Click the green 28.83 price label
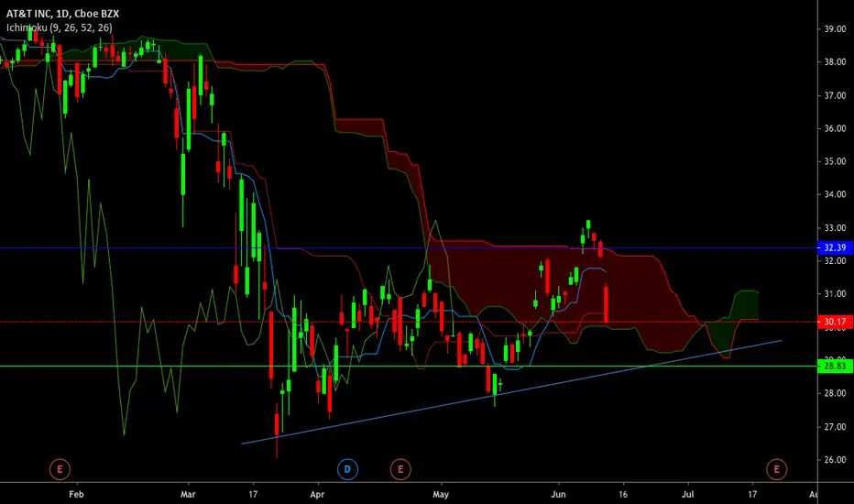The height and width of the screenshot is (504, 854). (835, 367)
